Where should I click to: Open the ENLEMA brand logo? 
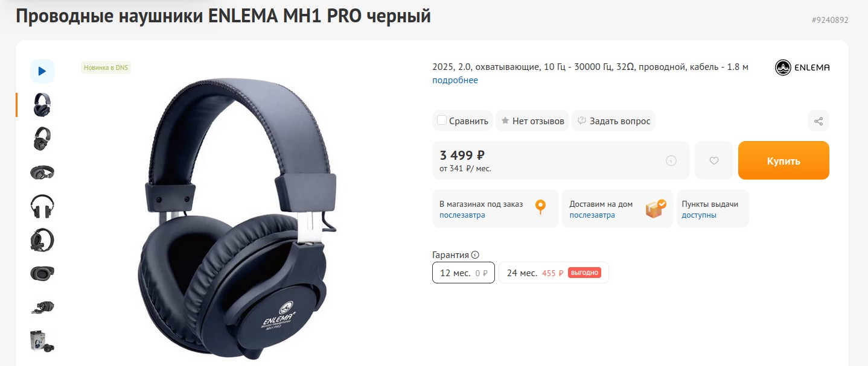[x=802, y=68]
